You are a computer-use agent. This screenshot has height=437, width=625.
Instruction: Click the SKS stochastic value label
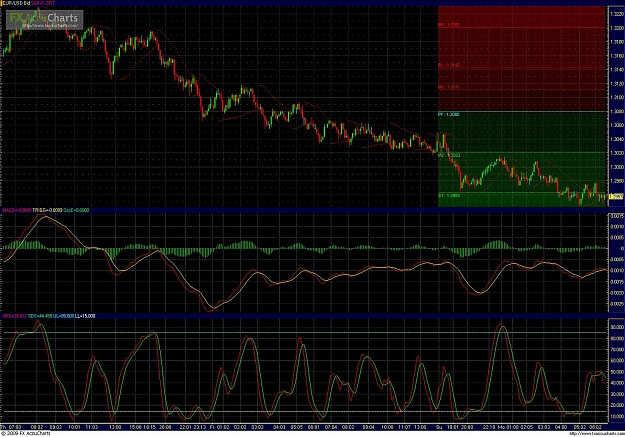[15, 316]
